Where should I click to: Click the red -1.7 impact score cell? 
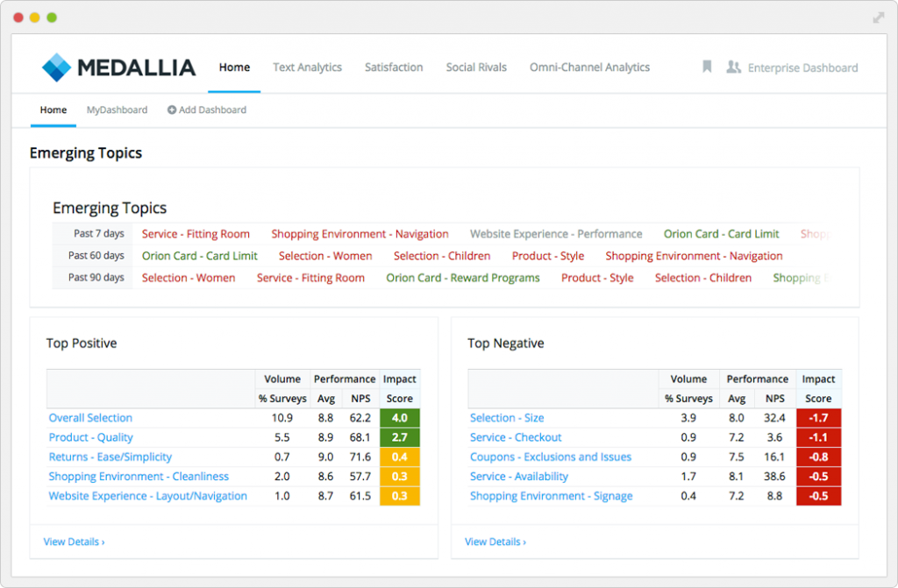819,418
